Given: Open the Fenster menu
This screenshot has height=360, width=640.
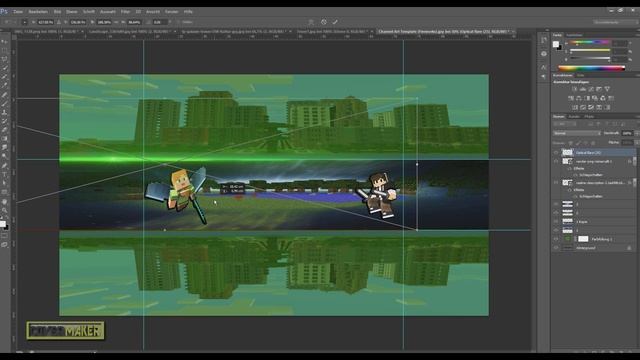Looking at the screenshot, I should pyautogui.click(x=171, y=11).
